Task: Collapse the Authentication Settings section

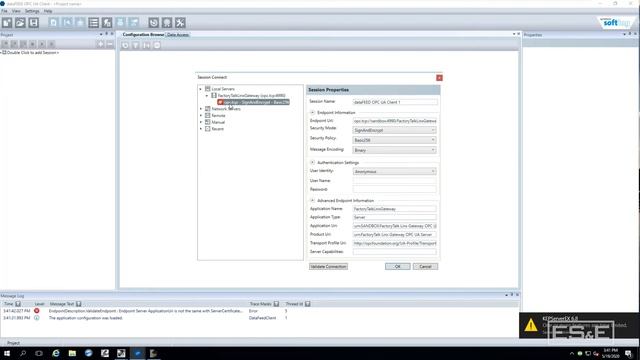Action: [313, 162]
